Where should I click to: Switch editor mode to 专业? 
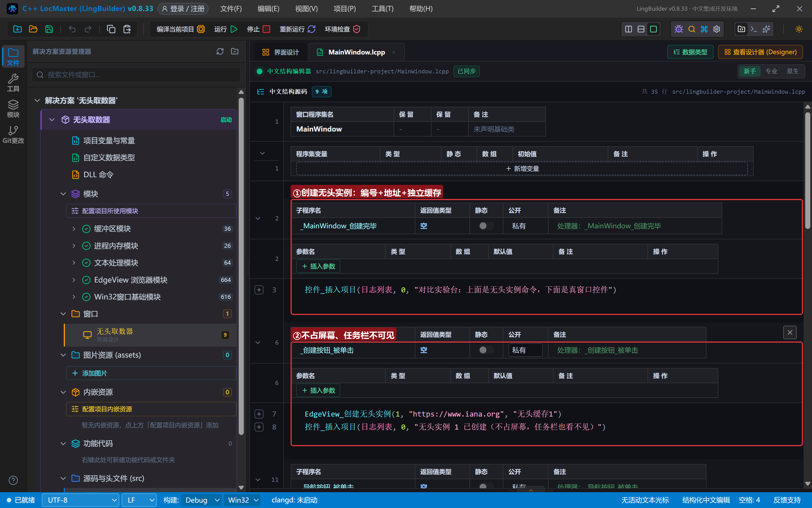pyautogui.click(x=771, y=71)
